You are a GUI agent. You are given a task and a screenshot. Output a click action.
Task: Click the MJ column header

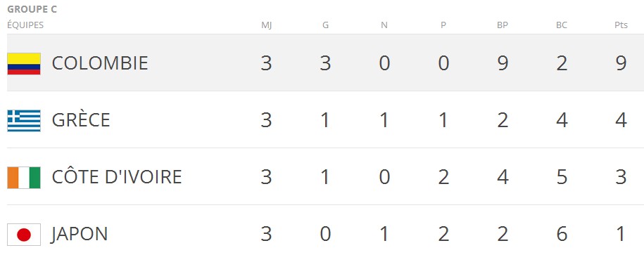(x=267, y=25)
